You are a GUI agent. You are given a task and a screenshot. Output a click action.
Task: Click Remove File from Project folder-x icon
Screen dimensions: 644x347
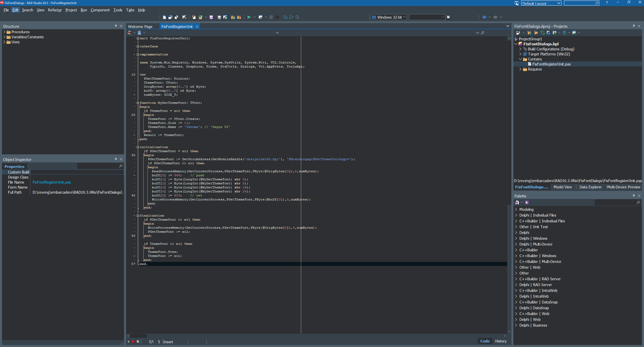click(x=239, y=17)
